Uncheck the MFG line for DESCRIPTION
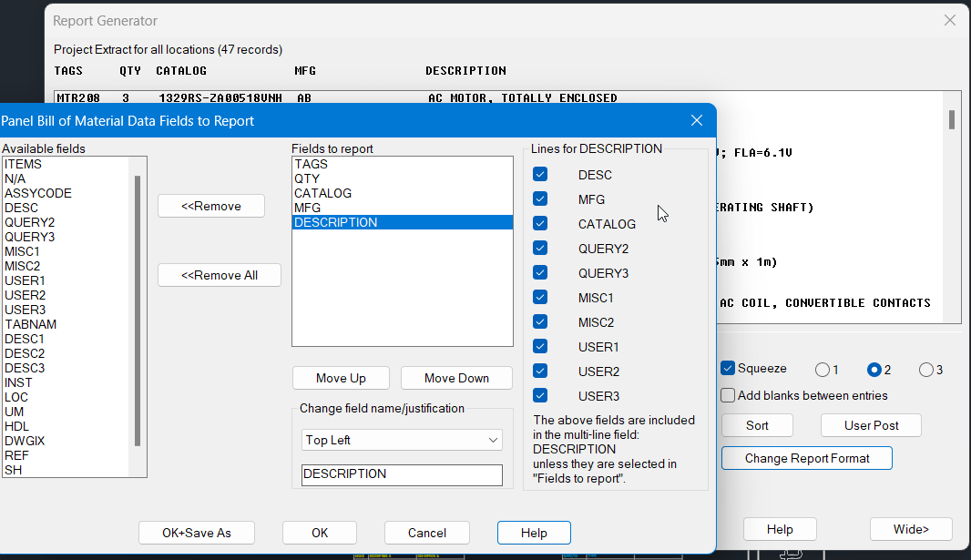971x560 pixels. coord(540,199)
